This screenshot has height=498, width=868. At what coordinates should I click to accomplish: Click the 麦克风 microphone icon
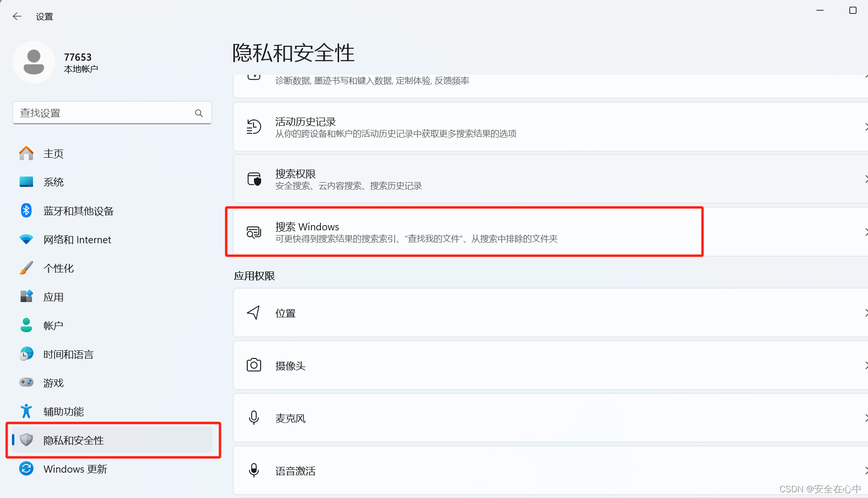(x=254, y=418)
